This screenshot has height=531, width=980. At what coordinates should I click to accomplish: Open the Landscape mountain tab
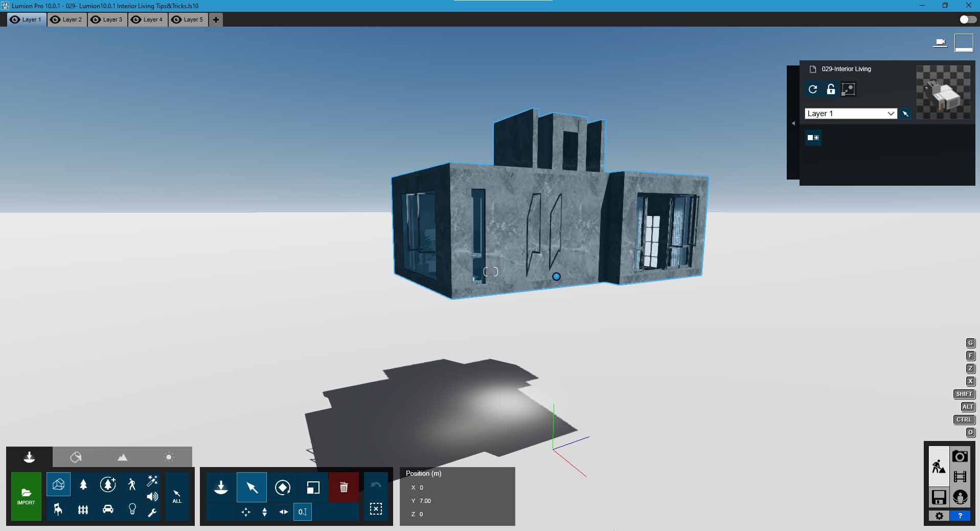click(122, 457)
